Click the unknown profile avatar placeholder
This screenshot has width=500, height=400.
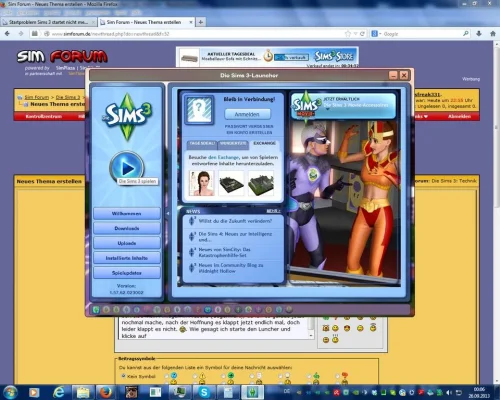click(x=199, y=110)
